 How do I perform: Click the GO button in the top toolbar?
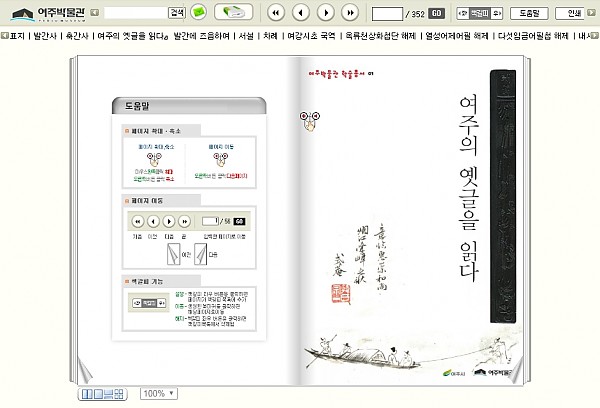437,14
